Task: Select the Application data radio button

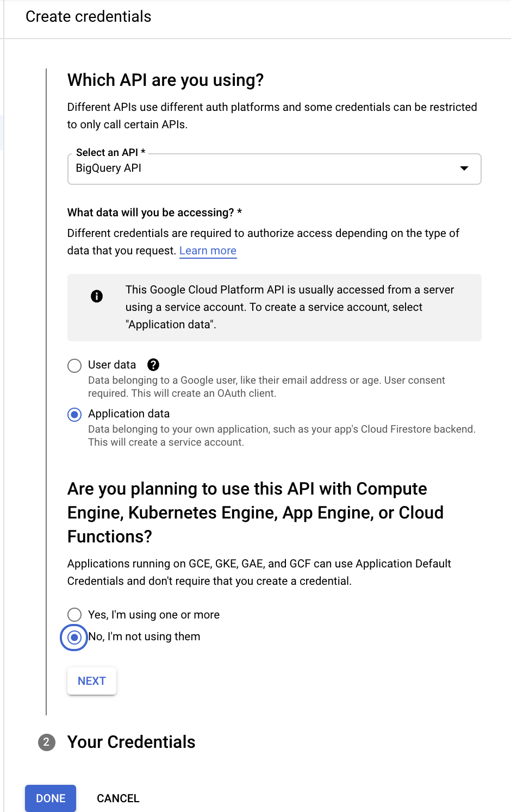Action: click(74, 415)
